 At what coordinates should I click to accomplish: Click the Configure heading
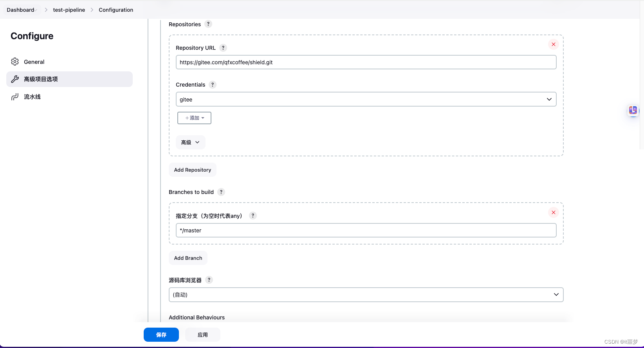pyautogui.click(x=32, y=36)
